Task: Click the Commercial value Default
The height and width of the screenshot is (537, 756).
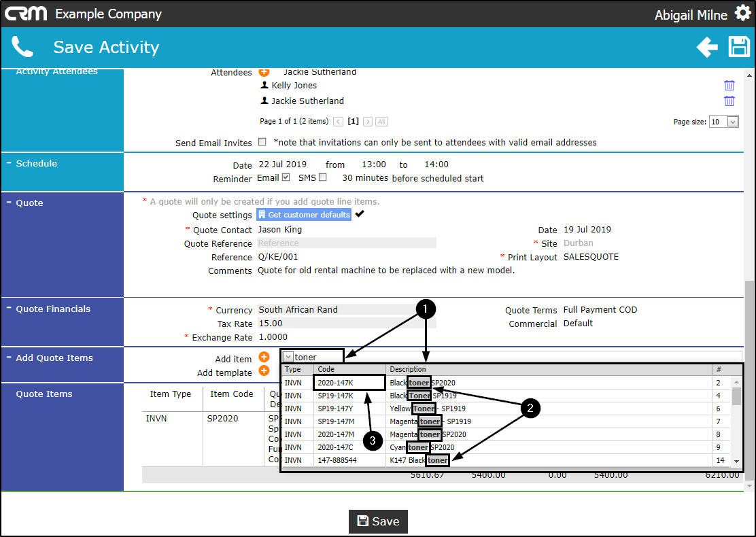Action: [x=578, y=323]
